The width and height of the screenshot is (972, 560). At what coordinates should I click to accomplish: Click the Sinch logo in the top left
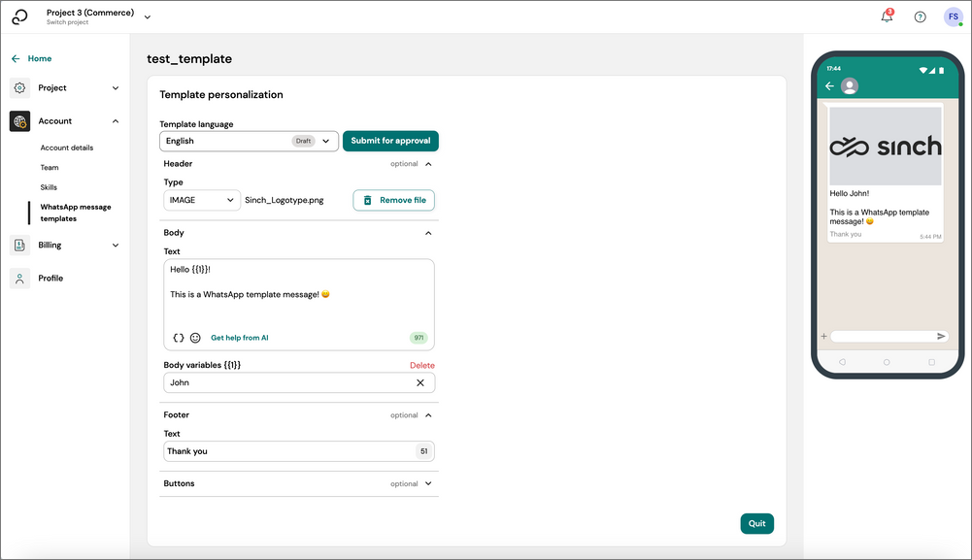17,16
